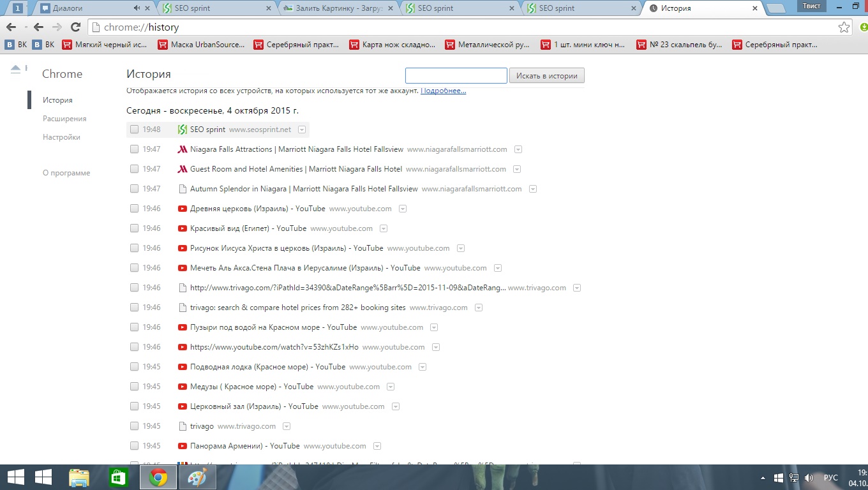This screenshot has width=868, height=490.
Task: Open the dropdown for the trivago search & compare entry
Action: (479, 308)
